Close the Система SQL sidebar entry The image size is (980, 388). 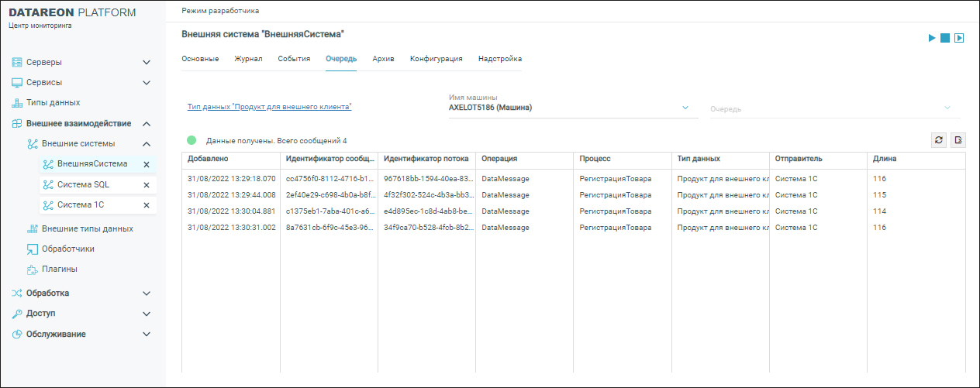[147, 185]
